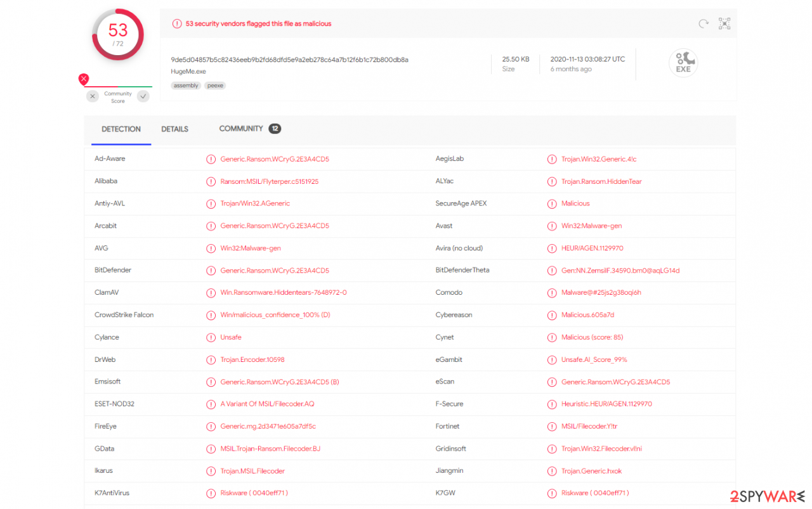Click the alert icon for K7GW detection
Viewport: 812px width, 509px height.
point(552,493)
